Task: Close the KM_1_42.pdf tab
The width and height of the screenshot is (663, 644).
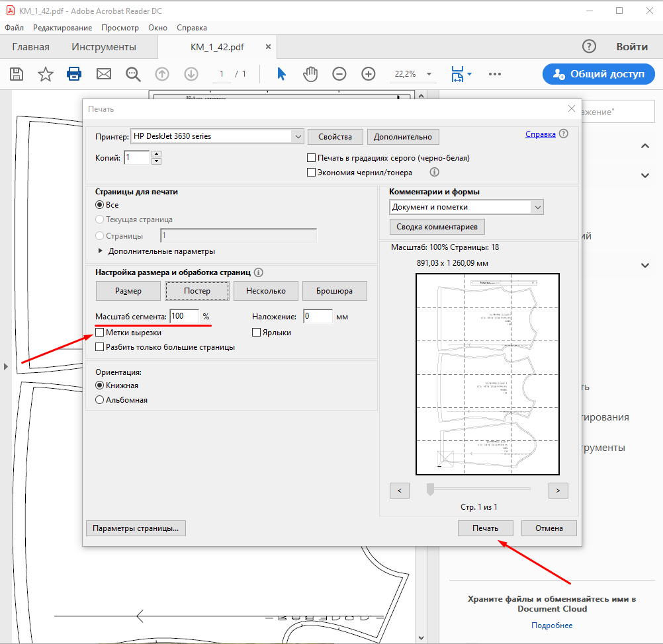Action: [268, 47]
